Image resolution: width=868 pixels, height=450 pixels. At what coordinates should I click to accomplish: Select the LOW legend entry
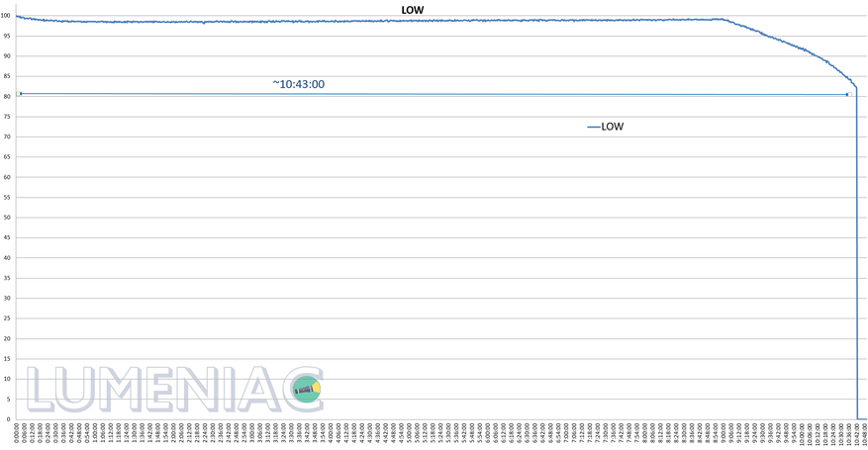point(606,127)
